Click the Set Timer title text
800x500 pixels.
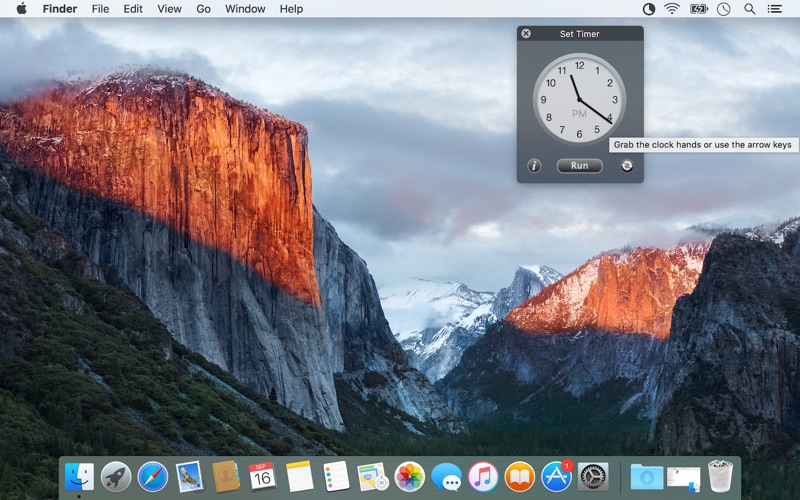580,34
